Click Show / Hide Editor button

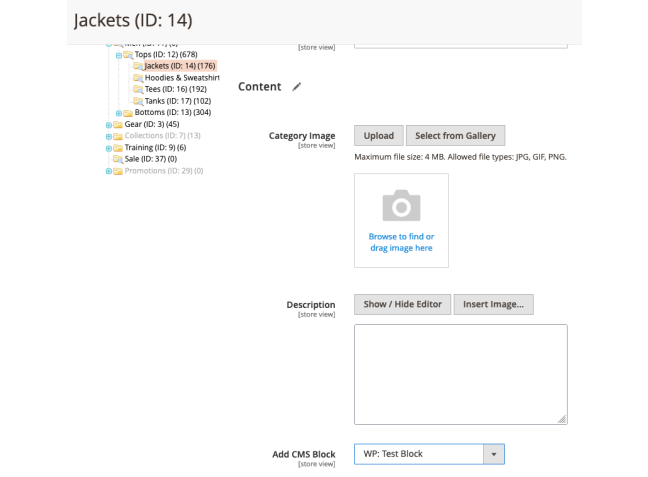point(402,304)
